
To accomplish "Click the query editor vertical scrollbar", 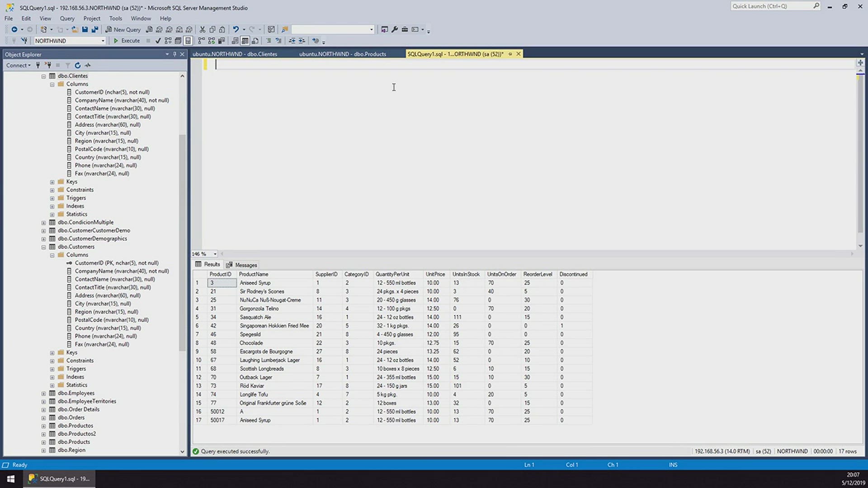I will pyautogui.click(x=860, y=154).
